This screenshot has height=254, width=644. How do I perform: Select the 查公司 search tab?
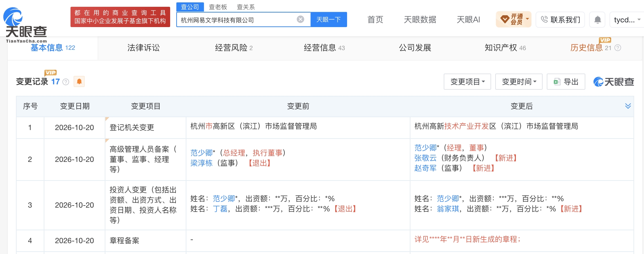coord(190,7)
